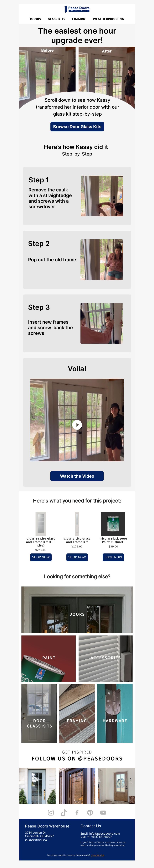Go to the WEATHERPROOFING nav link

[108, 19]
